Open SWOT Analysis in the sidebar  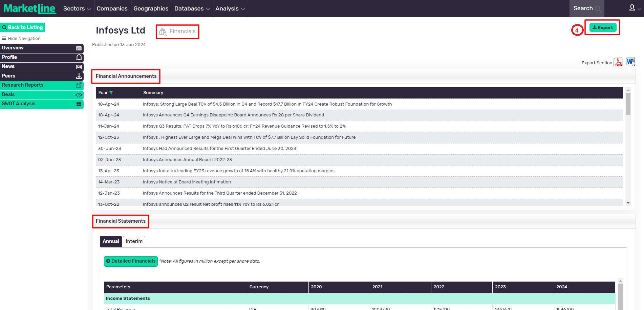pos(42,104)
